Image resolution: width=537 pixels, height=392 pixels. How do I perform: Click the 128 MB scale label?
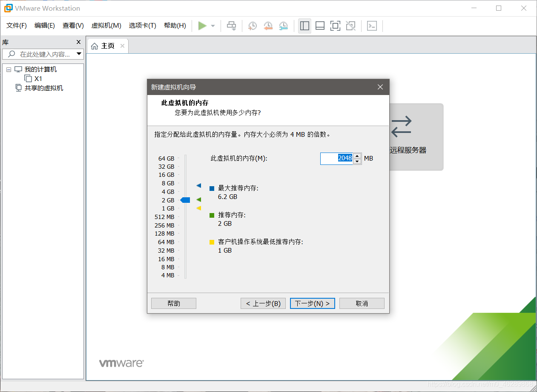point(165,233)
